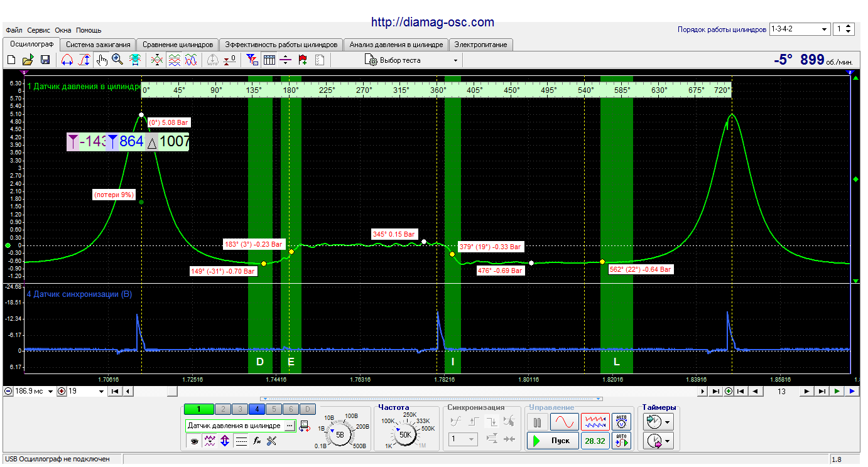Viewport: 868px width, 467px height.
Task: Toggle channel 1 green button
Action: click(199, 409)
